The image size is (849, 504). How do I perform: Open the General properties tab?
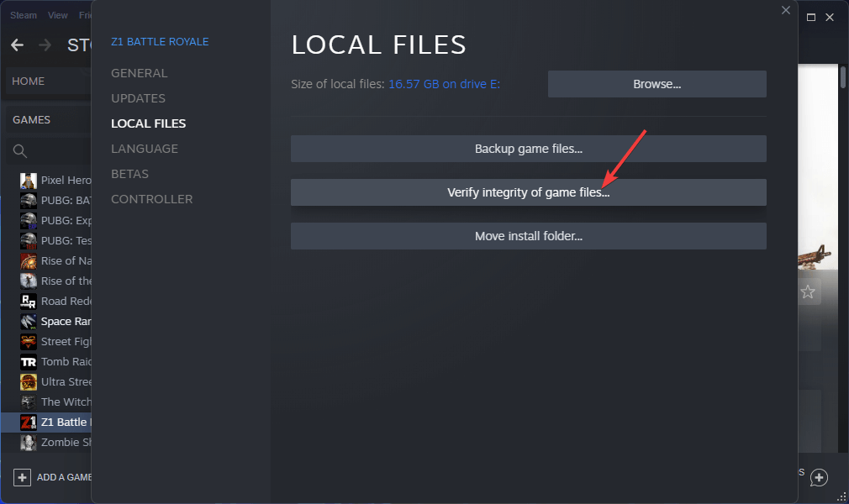pyautogui.click(x=140, y=73)
